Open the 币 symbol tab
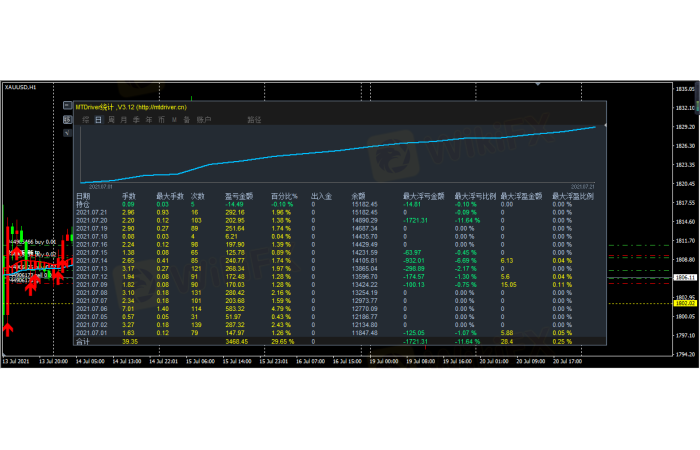 (x=162, y=120)
